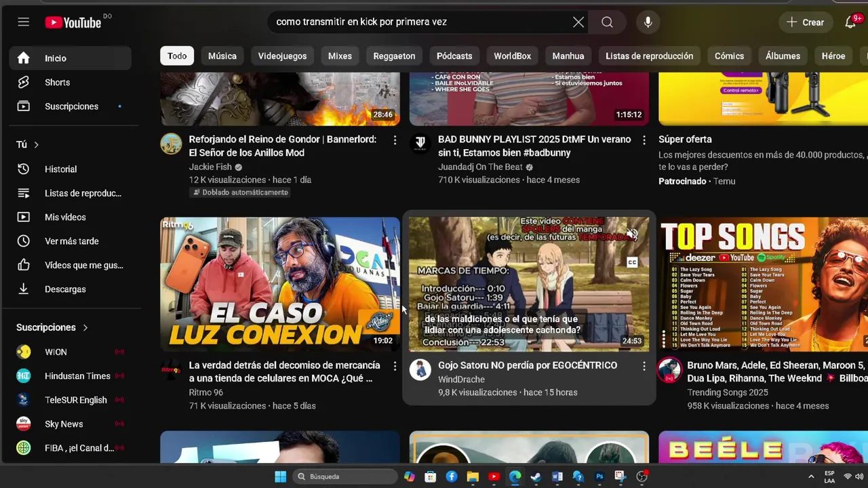Open Steam from the taskbar
This screenshot has width=868, height=488.
(536, 476)
